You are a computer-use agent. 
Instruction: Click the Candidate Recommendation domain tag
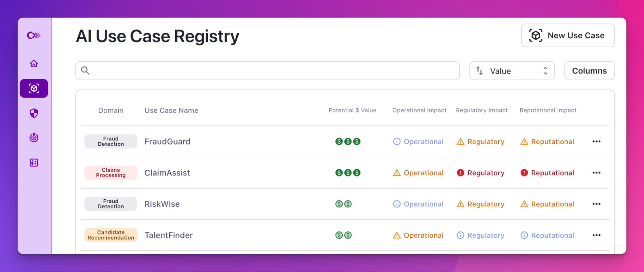point(111,235)
